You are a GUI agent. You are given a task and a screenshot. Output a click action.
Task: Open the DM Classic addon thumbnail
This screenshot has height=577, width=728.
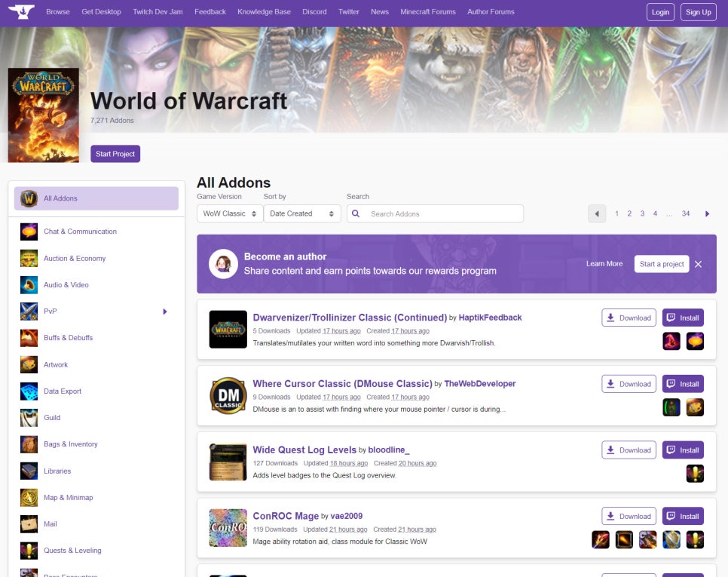tap(228, 395)
